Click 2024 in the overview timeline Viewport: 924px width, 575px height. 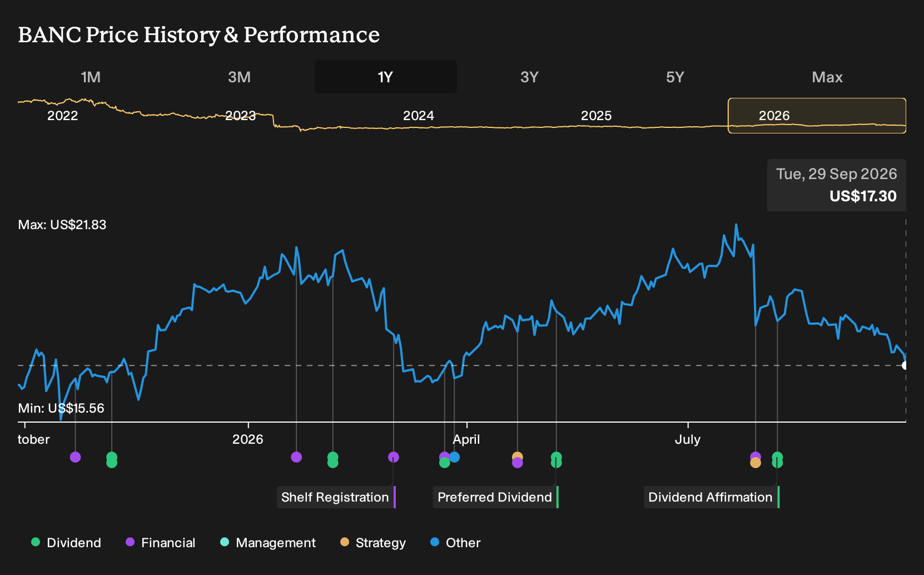click(419, 116)
